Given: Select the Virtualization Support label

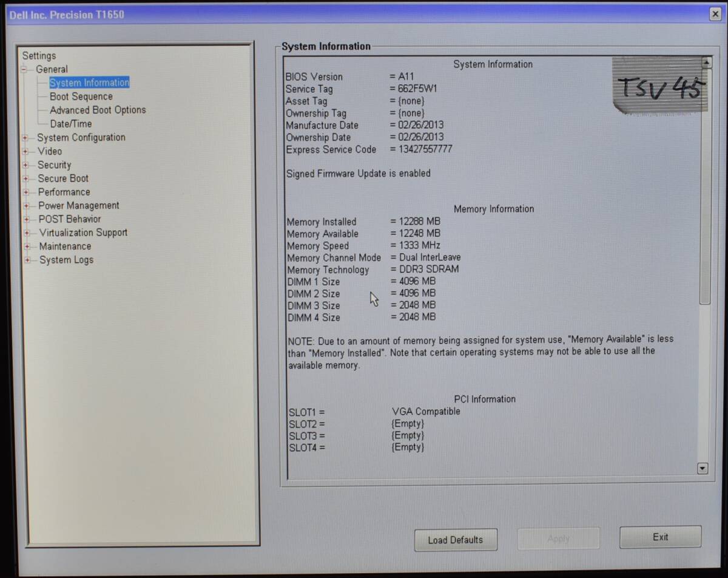Looking at the screenshot, I should pyautogui.click(x=83, y=233).
